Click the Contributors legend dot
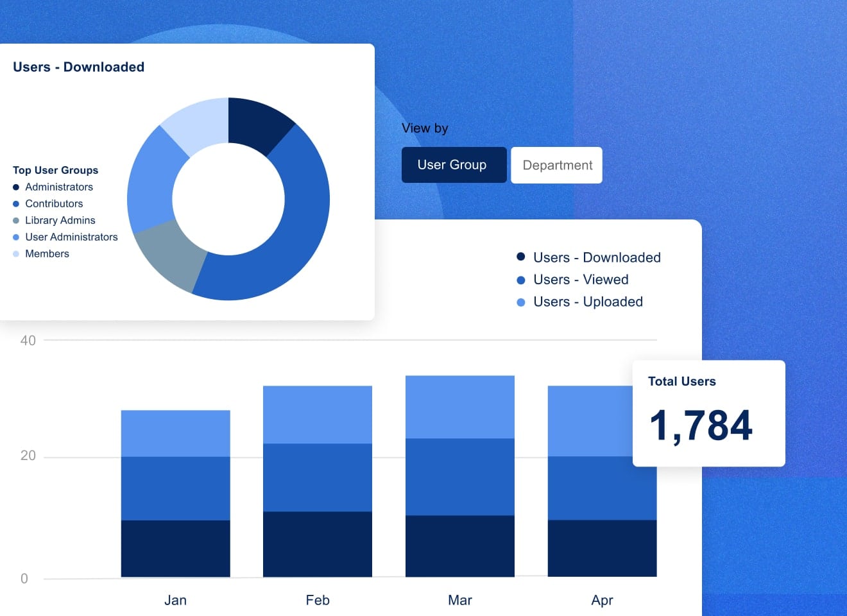847x616 pixels. click(x=16, y=203)
